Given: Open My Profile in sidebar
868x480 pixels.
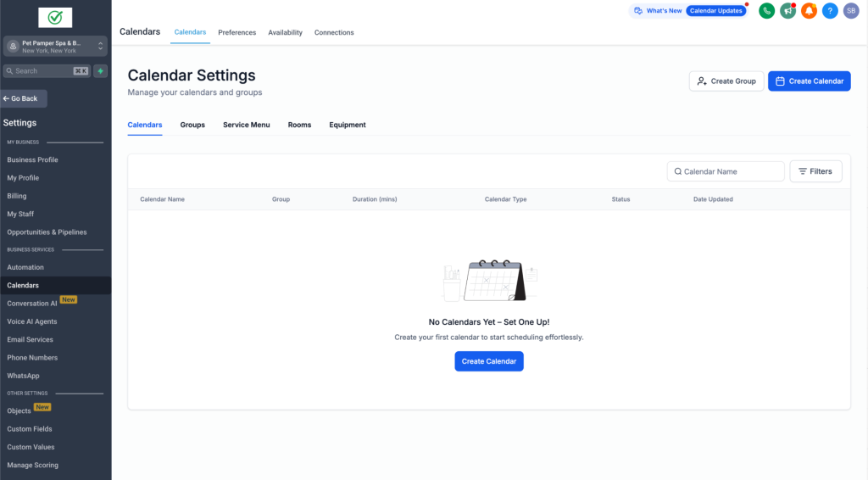Looking at the screenshot, I should pos(23,178).
